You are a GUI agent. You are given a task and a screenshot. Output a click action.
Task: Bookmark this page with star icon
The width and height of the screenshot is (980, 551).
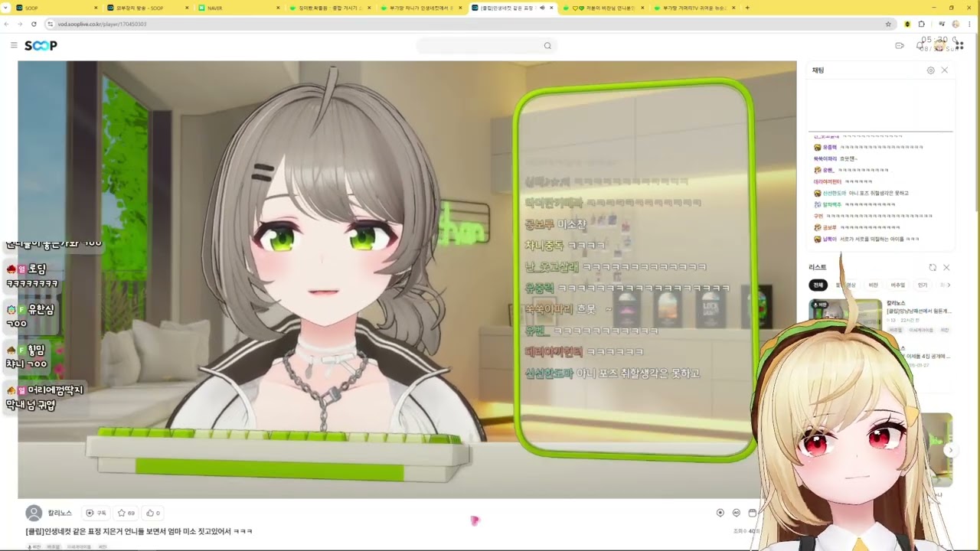[x=888, y=24]
